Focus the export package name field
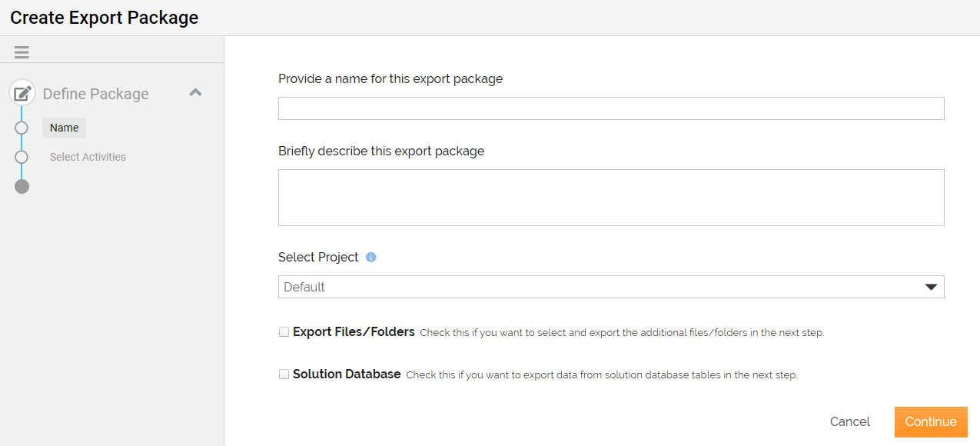The width and height of the screenshot is (980, 446). pos(611,108)
